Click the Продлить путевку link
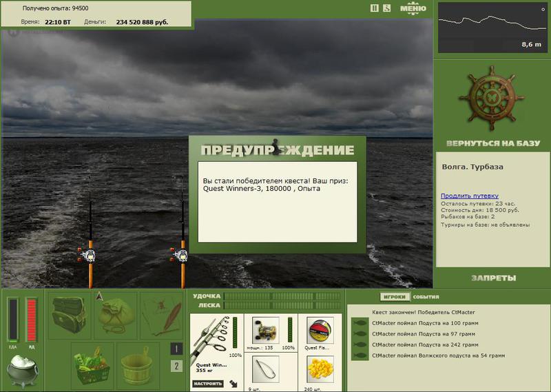551x392 pixels. [x=470, y=196]
